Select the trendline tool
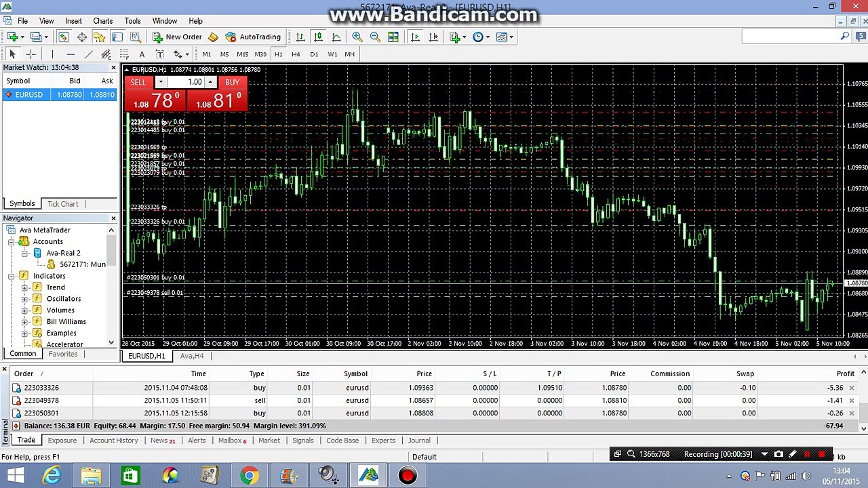Screen dimensions: 868x488 pos(88,54)
